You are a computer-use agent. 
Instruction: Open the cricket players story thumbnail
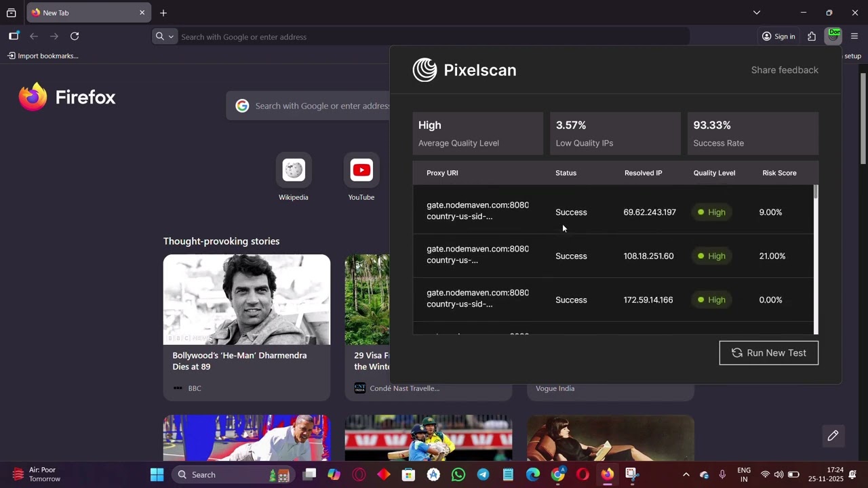(429, 438)
